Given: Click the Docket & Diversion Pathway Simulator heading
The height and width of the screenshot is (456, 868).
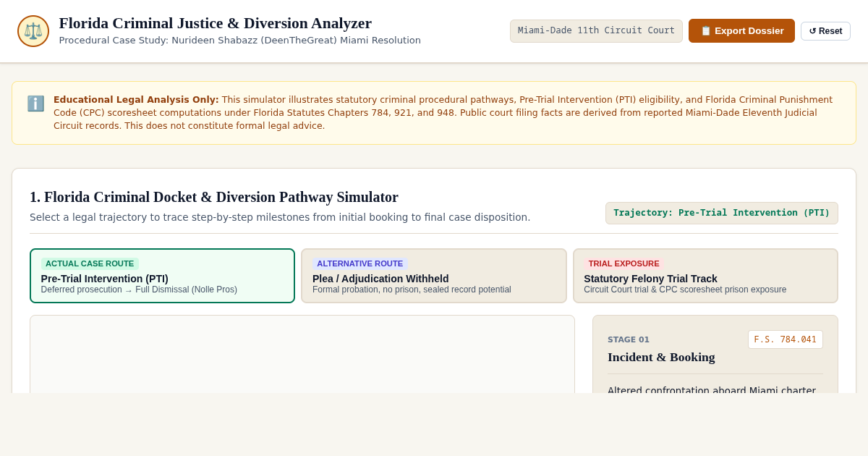Looking at the screenshot, I should pyautogui.click(x=214, y=197).
